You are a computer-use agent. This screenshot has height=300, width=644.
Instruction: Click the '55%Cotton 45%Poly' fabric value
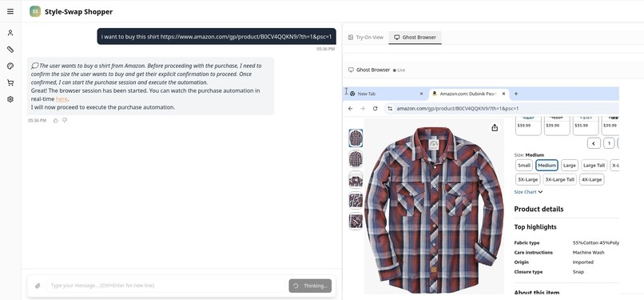click(596, 243)
